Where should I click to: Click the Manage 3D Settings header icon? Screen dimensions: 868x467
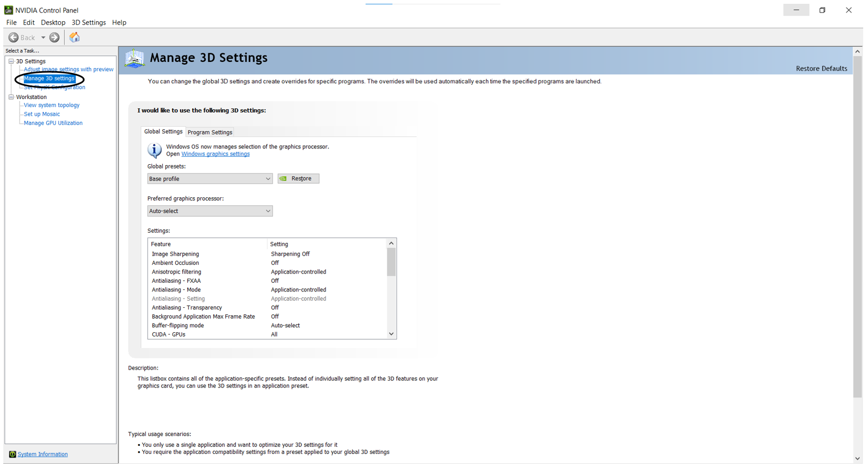point(134,59)
